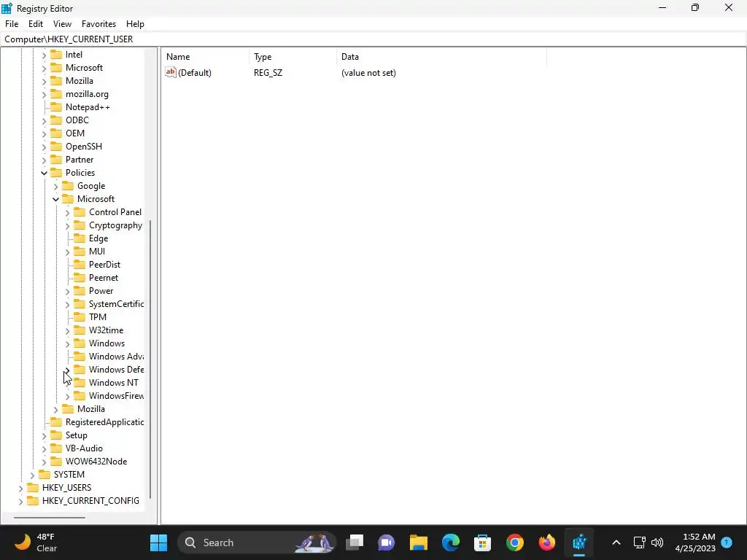The width and height of the screenshot is (747, 560).
Task: Select the TPM folder icon
Action: coord(80,316)
